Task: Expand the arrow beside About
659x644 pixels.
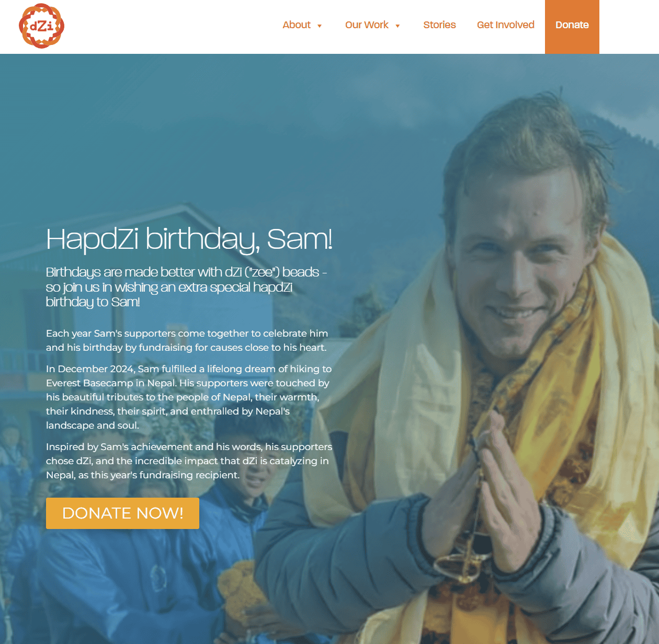Action: (320, 26)
